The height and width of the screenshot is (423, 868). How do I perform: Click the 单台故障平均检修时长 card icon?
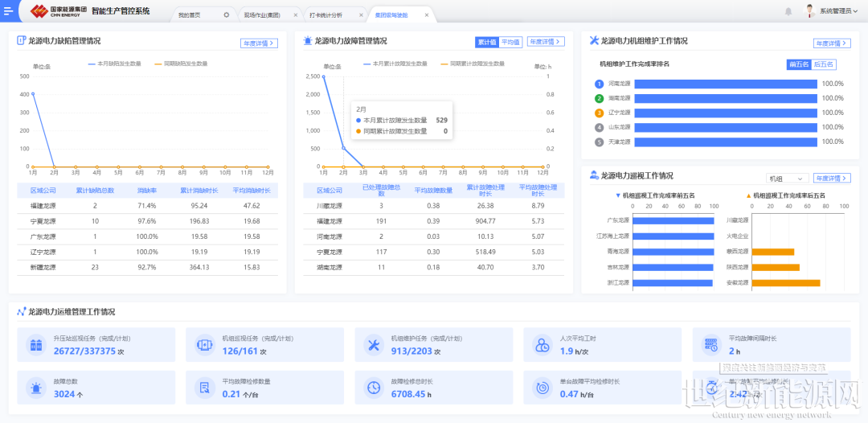coord(542,388)
